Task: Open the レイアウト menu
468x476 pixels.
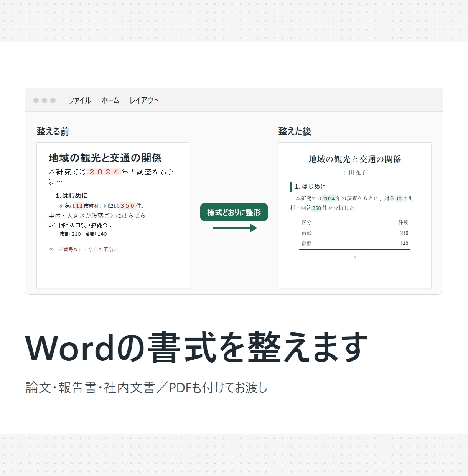Action: click(x=144, y=100)
